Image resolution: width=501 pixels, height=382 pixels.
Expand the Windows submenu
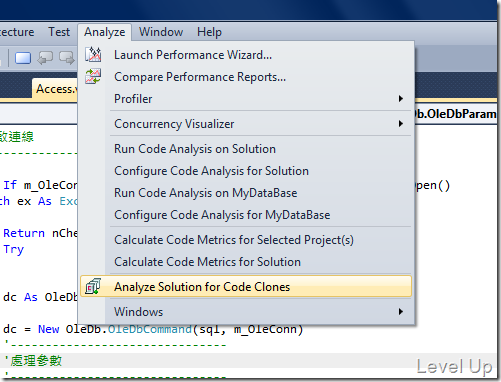[247, 312]
